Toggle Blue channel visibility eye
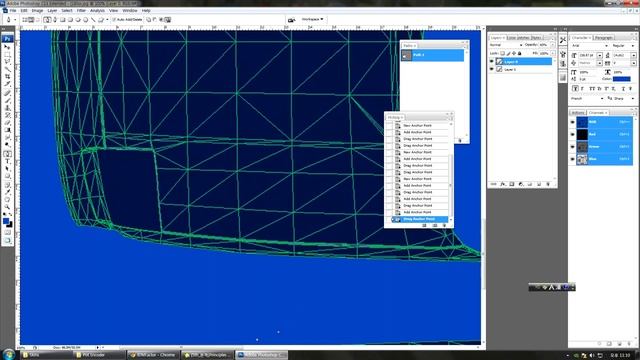640x360 pixels. 572,159
